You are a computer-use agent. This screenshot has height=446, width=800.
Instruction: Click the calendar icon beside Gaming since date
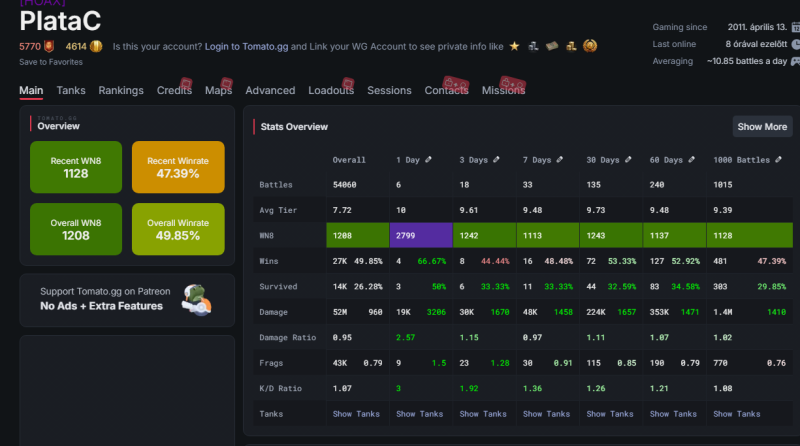(795, 27)
